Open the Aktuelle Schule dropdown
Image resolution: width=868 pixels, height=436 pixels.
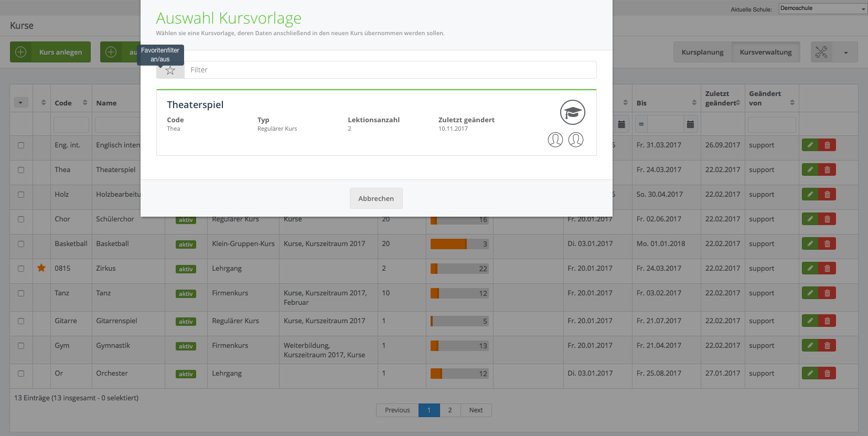click(x=823, y=8)
